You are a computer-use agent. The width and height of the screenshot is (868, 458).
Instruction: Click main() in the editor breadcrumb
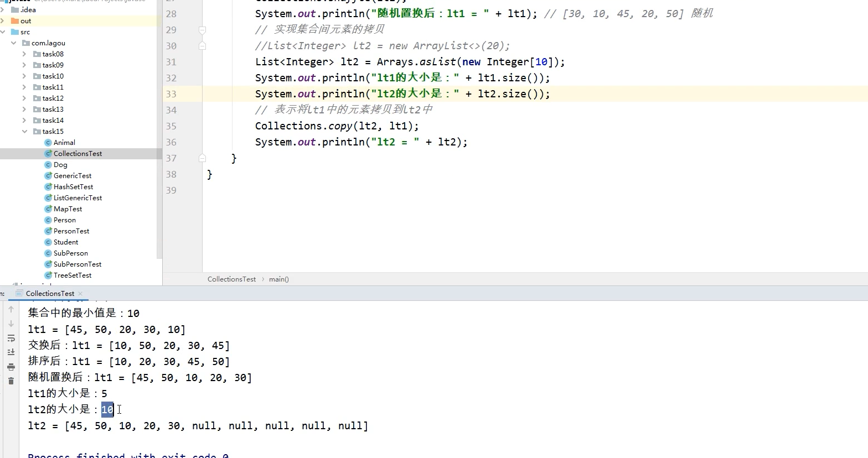(x=279, y=279)
